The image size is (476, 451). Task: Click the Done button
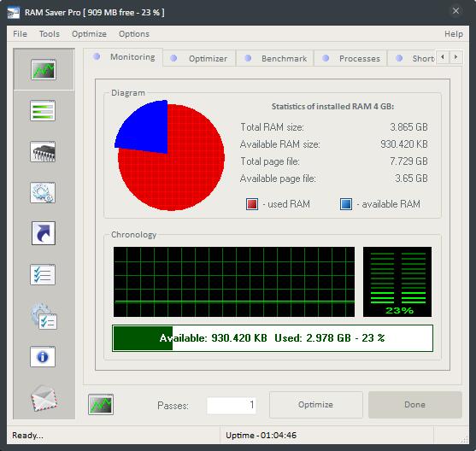(415, 405)
